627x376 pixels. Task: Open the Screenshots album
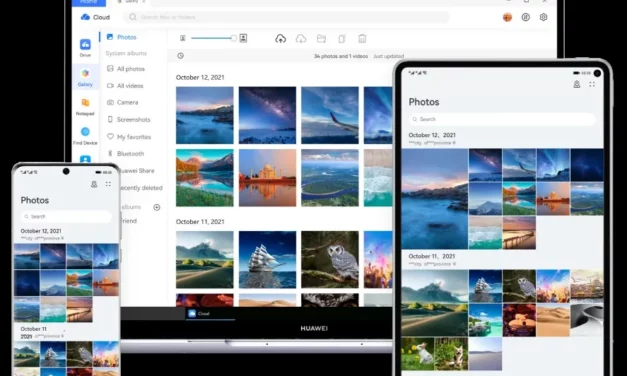pyautogui.click(x=129, y=120)
